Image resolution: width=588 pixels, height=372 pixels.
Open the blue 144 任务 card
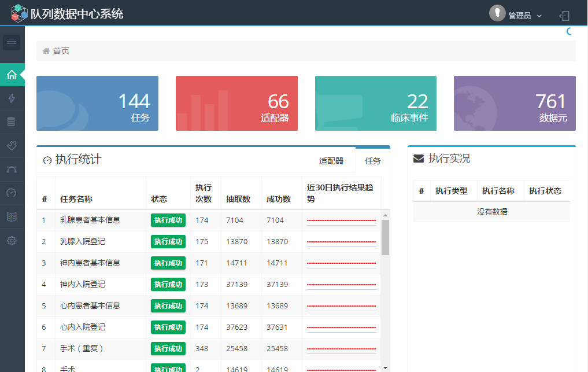pos(97,103)
